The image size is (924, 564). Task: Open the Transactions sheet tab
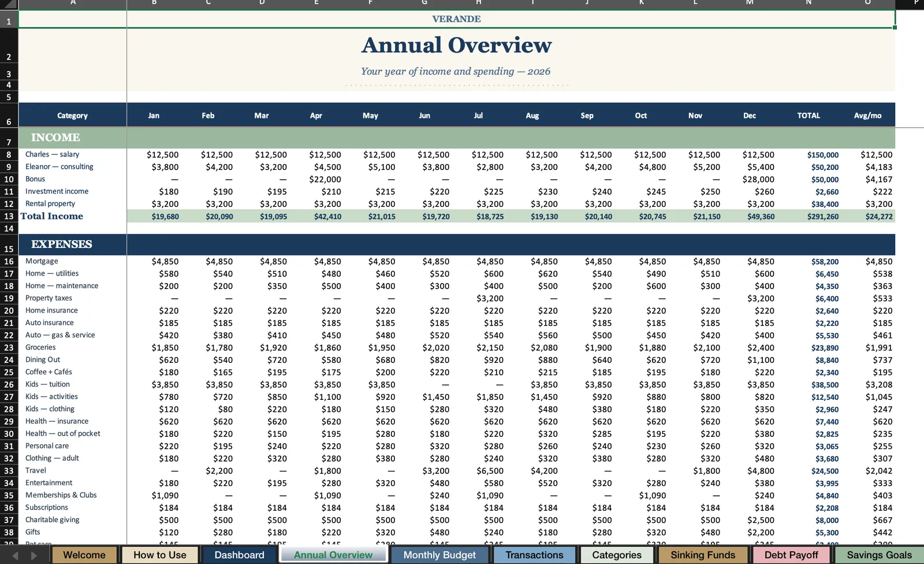click(534, 555)
